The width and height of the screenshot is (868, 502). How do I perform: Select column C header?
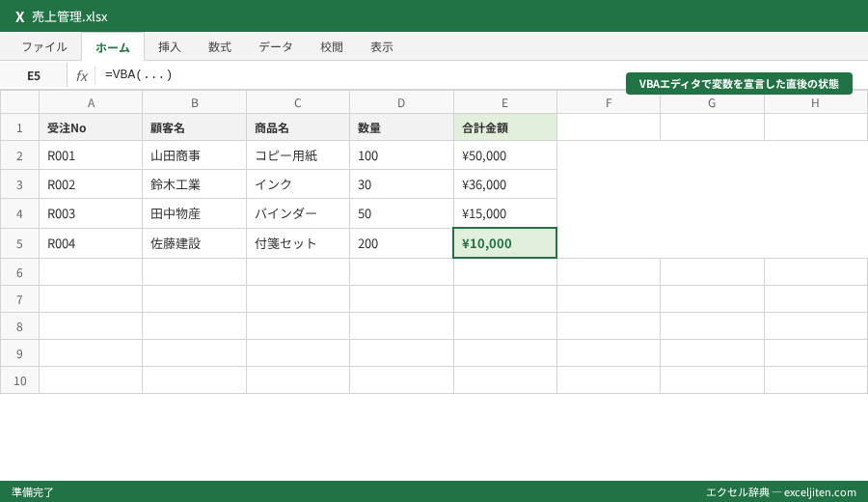(298, 102)
